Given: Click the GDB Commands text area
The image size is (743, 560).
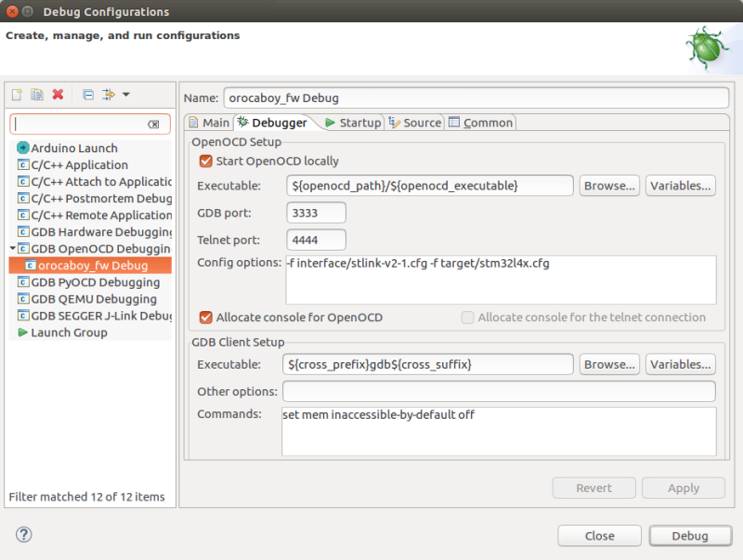Looking at the screenshot, I should click(x=499, y=432).
